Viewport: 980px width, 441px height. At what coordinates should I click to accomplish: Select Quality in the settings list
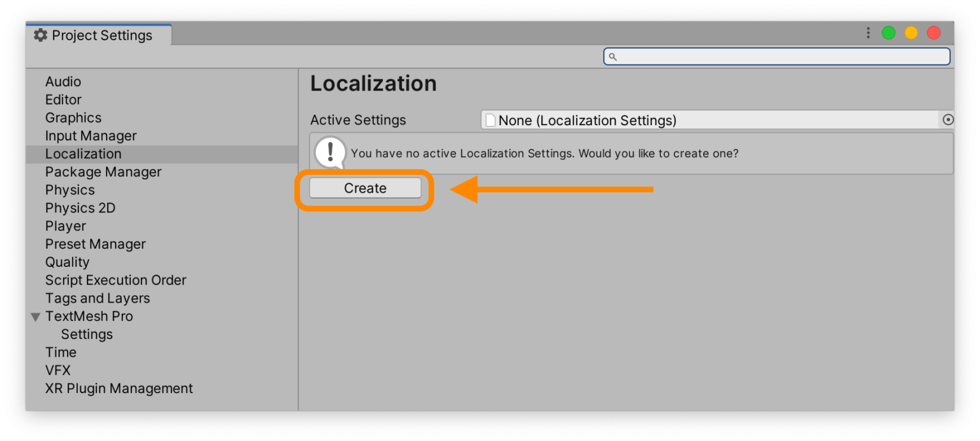click(x=68, y=262)
